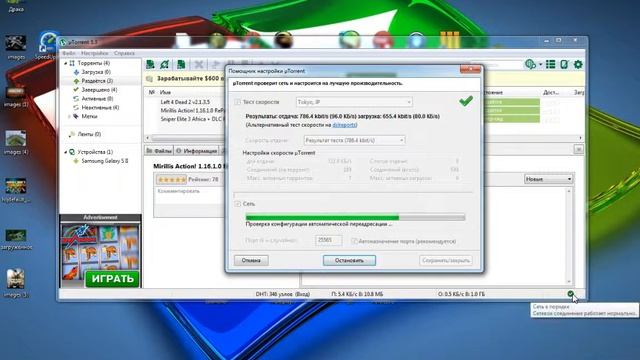This screenshot has width=640, height=360.
Task: Switch to the Информация tab
Action: (196, 151)
